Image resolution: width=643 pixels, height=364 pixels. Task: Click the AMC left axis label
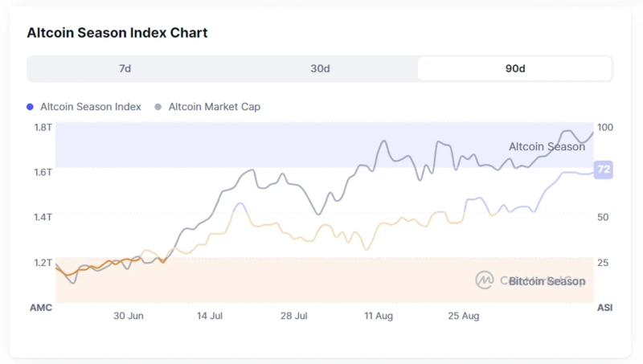click(41, 308)
